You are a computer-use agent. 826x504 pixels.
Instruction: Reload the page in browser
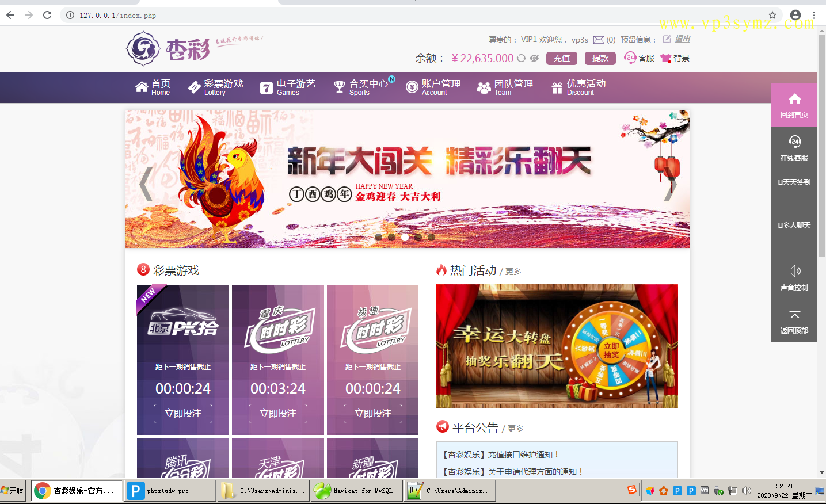coord(47,15)
